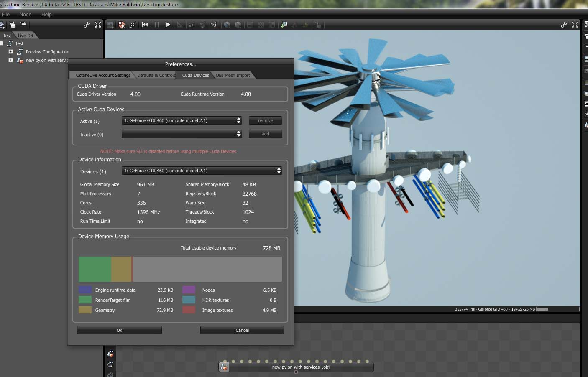Click the Cuda Driver Version 4.00 value
The height and width of the screenshot is (377, 588).
click(135, 94)
